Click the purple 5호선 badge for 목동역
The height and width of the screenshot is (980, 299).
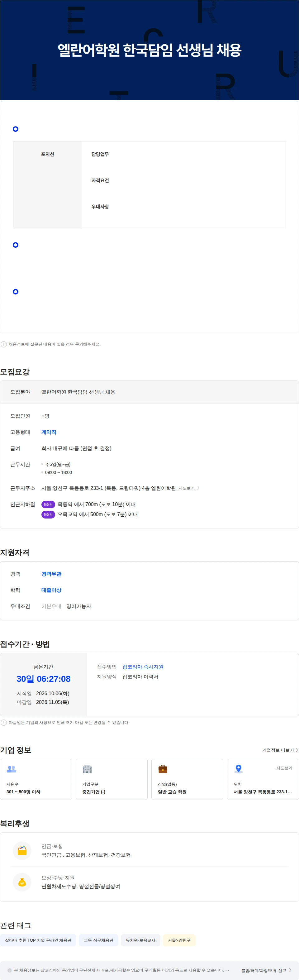point(48,504)
